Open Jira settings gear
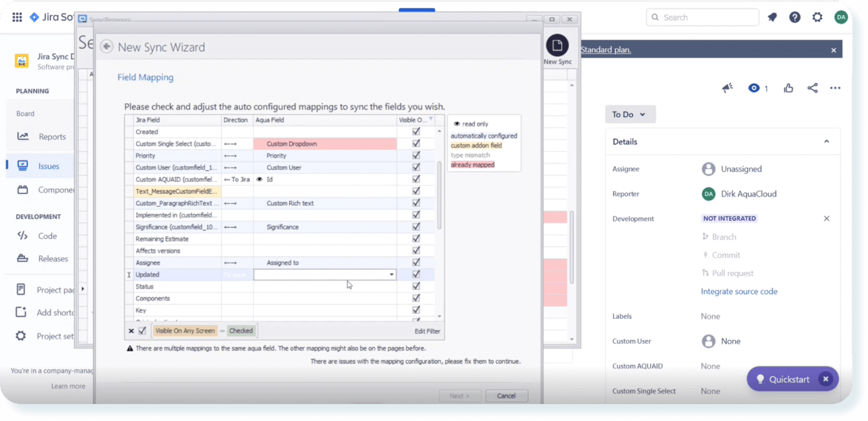Image resolution: width=868 pixels, height=421 pixels. coord(818,17)
